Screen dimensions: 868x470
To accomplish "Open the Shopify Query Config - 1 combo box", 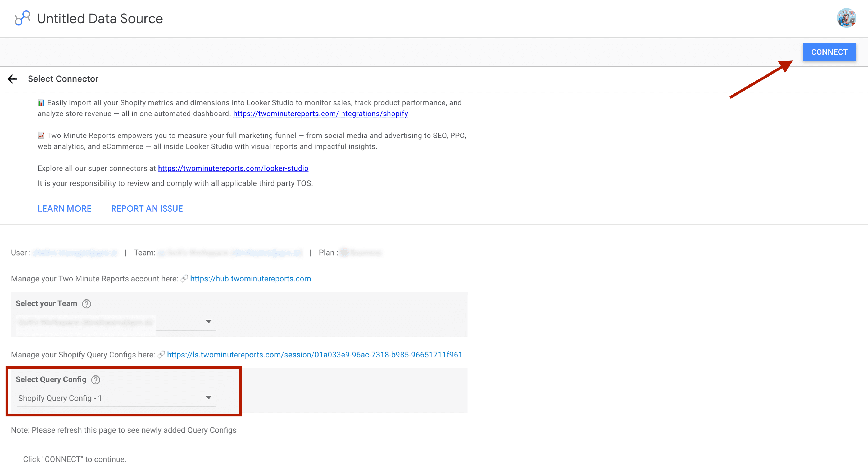I will [x=116, y=398].
